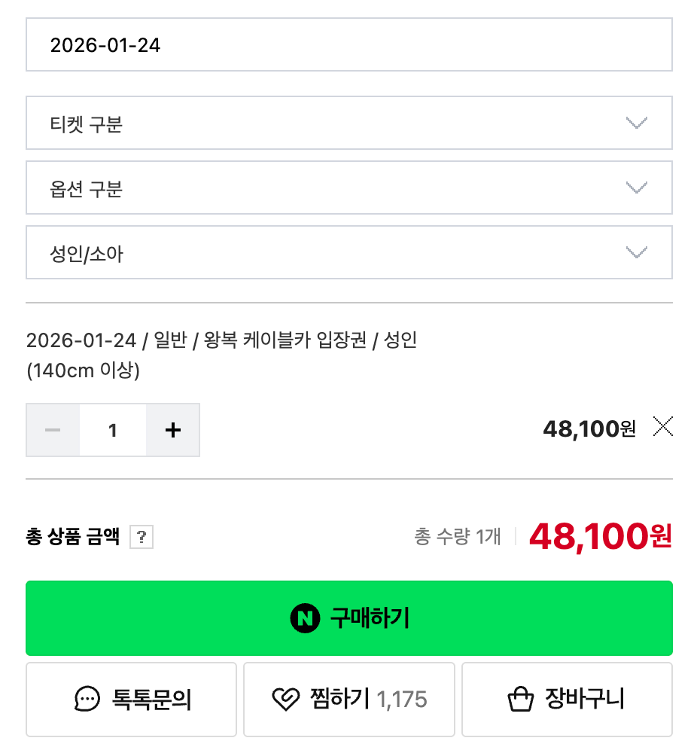The width and height of the screenshot is (700, 750).
Task: Open the 성인/소아 dropdown
Action: [x=348, y=253]
